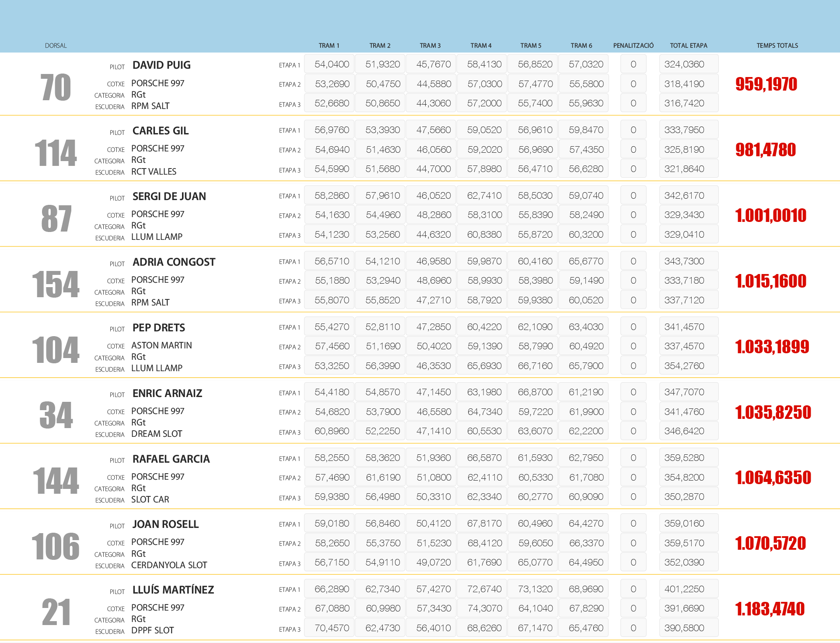This screenshot has width=840, height=643.
Task: Click Rafael Garcia's Etapa 1 penalty field
Action: click(x=633, y=458)
